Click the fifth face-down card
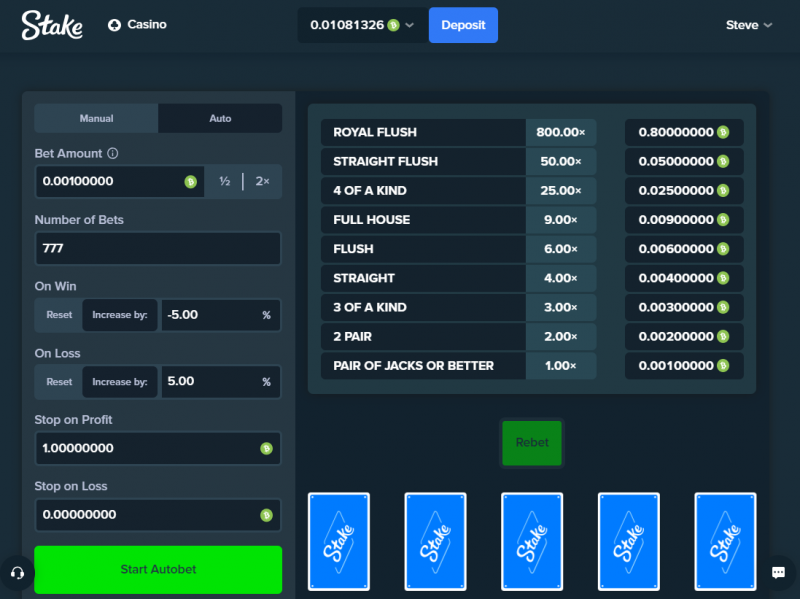Image resolution: width=800 pixels, height=599 pixels. pos(725,541)
